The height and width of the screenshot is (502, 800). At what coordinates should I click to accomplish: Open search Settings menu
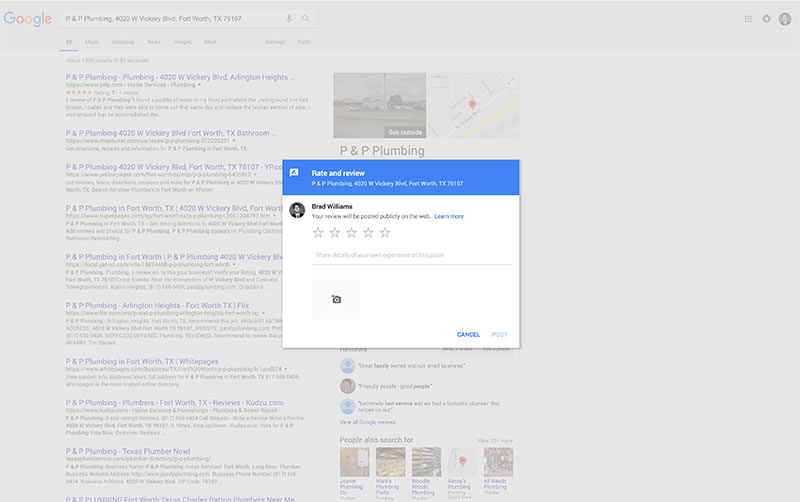pos(275,42)
